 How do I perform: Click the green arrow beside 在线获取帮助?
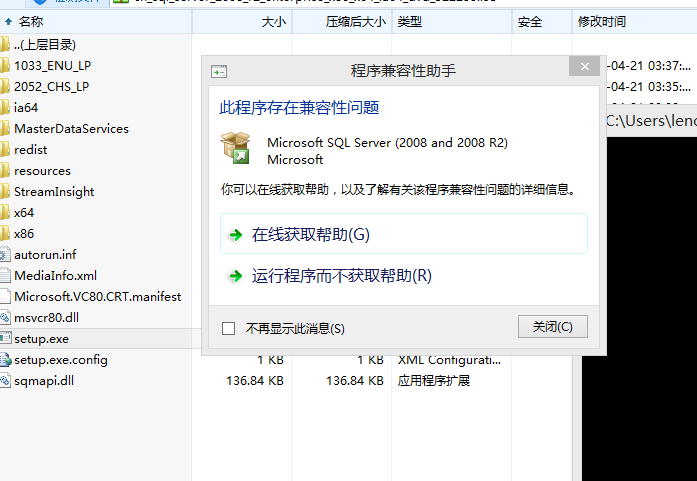tap(235, 235)
